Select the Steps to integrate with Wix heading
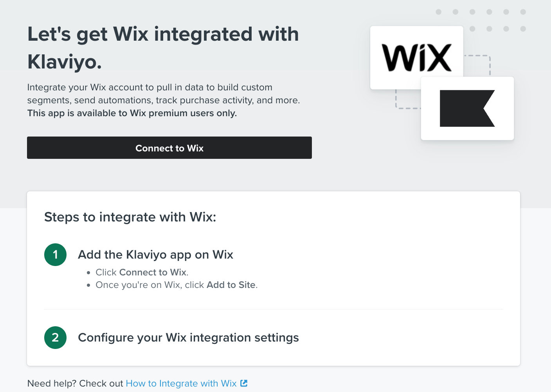This screenshot has height=392, width=551. pyautogui.click(x=130, y=217)
